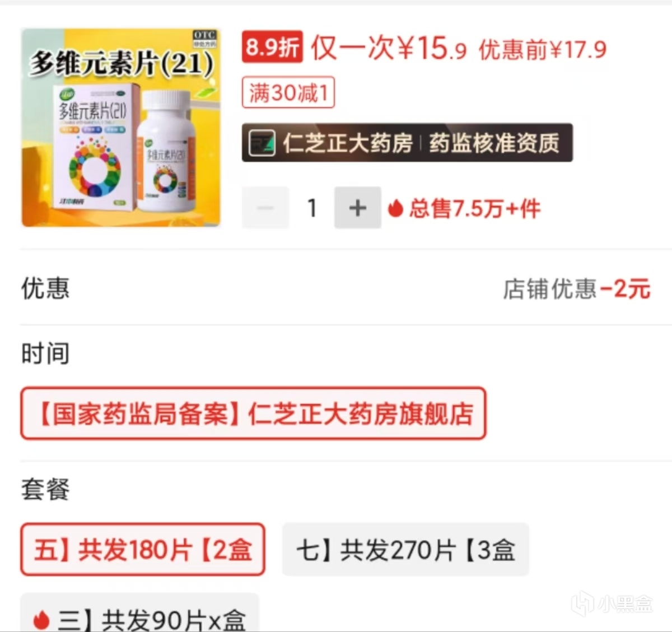The width and height of the screenshot is (672, 632).
Task: Click the 药监核准资质 certification label
Action: [x=494, y=143]
